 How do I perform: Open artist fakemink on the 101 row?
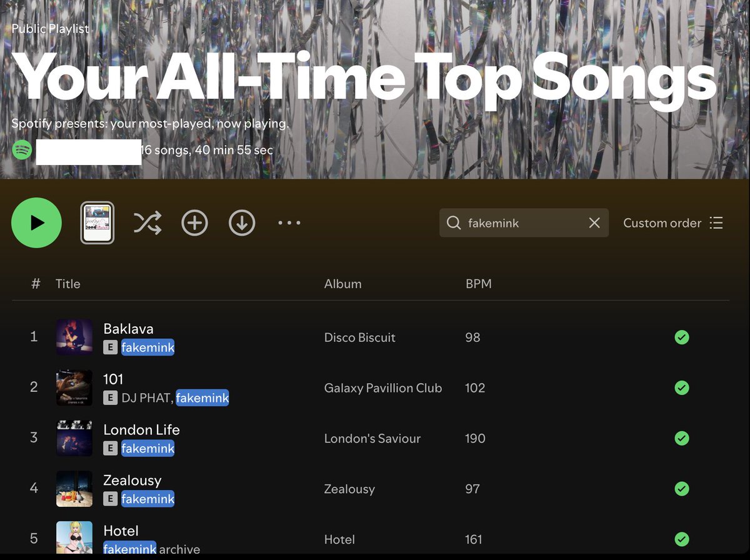tap(202, 397)
